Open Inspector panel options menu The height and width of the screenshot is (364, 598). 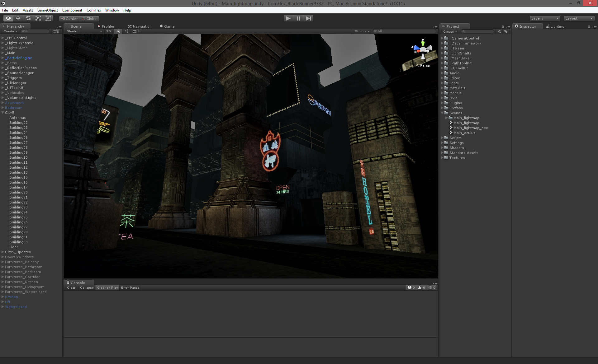[594, 27]
